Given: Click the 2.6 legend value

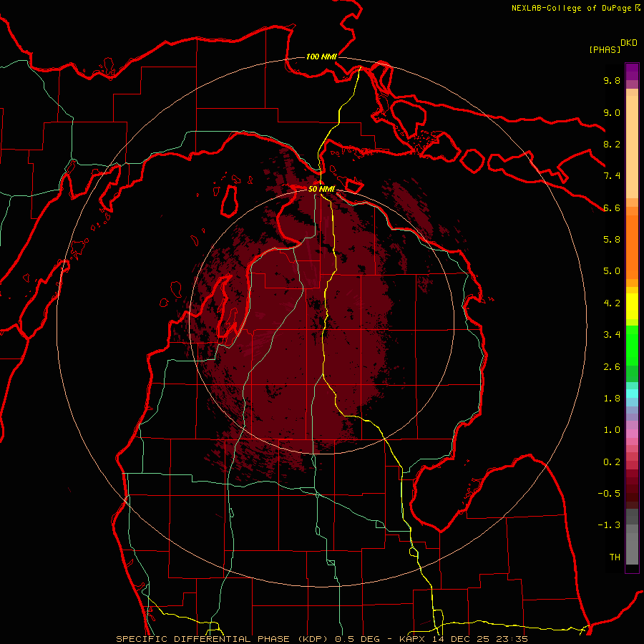Looking at the screenshot, I should tap(612, 367).
